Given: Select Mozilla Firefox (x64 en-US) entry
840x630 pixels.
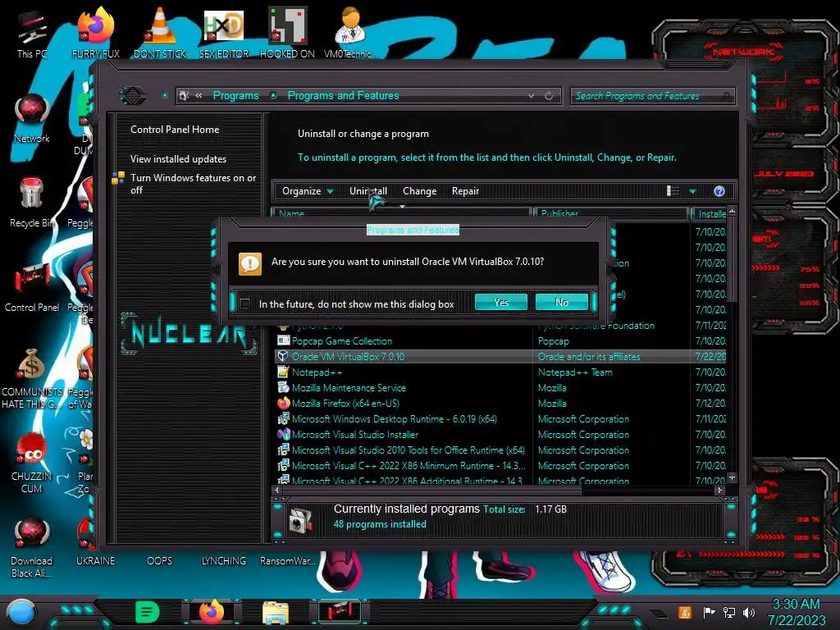Looking at the screenshot, I should (500, 404).
